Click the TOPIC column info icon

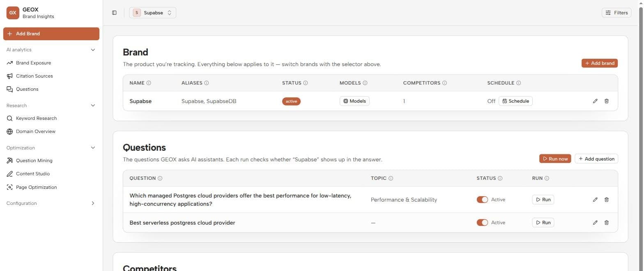391,178
